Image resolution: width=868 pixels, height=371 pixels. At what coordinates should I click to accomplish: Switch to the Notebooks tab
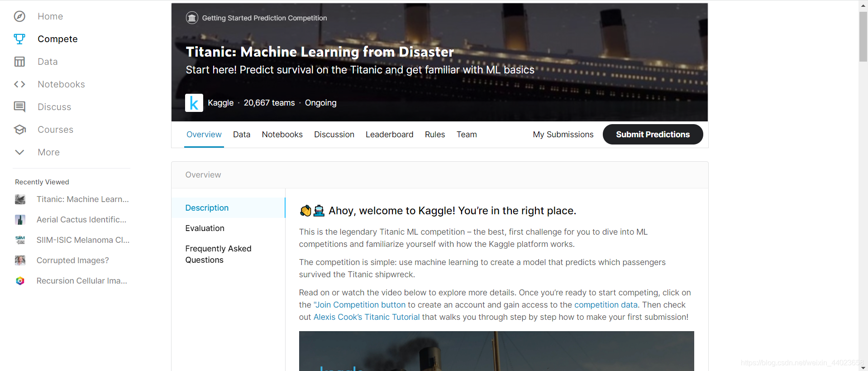[x=282, y=135]
